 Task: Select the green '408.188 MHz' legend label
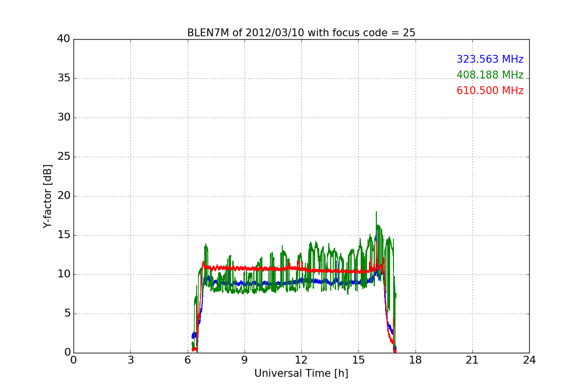(x=490, y=75)
